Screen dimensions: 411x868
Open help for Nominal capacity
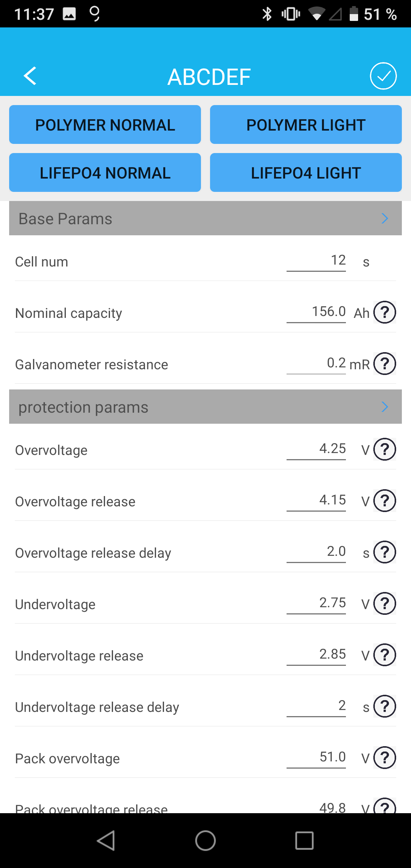tap(385, 313)
